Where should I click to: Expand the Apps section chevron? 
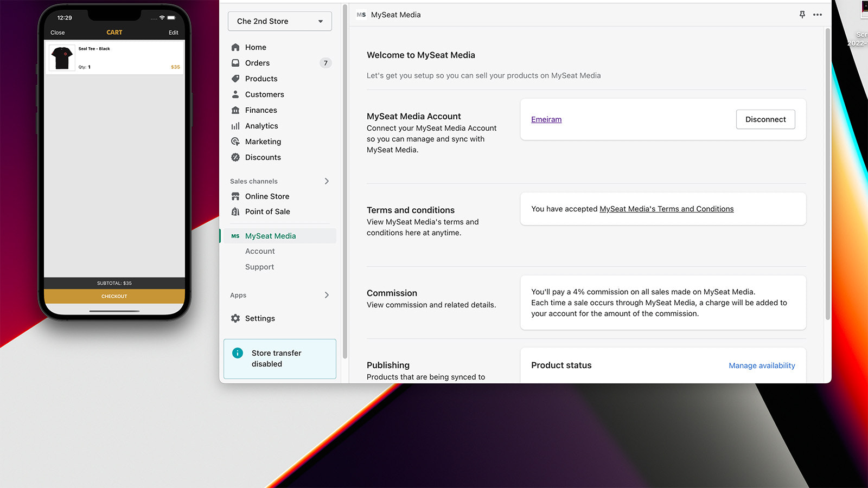pos(327,295)
